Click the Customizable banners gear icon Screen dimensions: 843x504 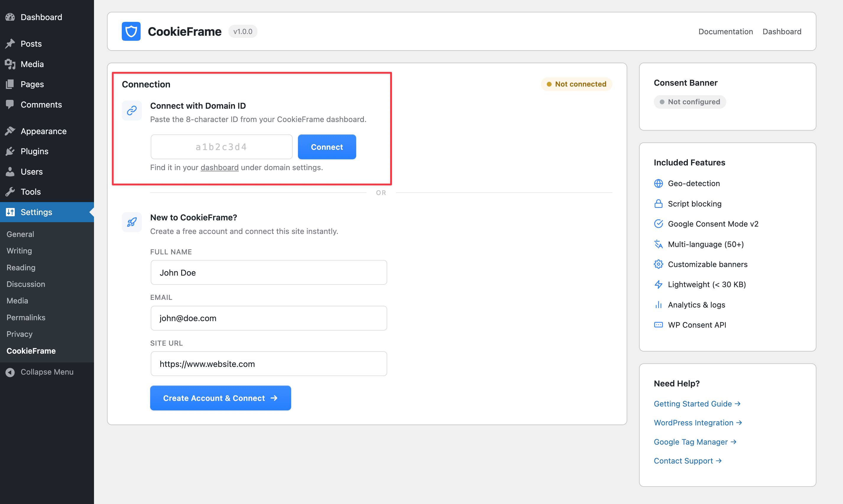click(x=658, y=264)
